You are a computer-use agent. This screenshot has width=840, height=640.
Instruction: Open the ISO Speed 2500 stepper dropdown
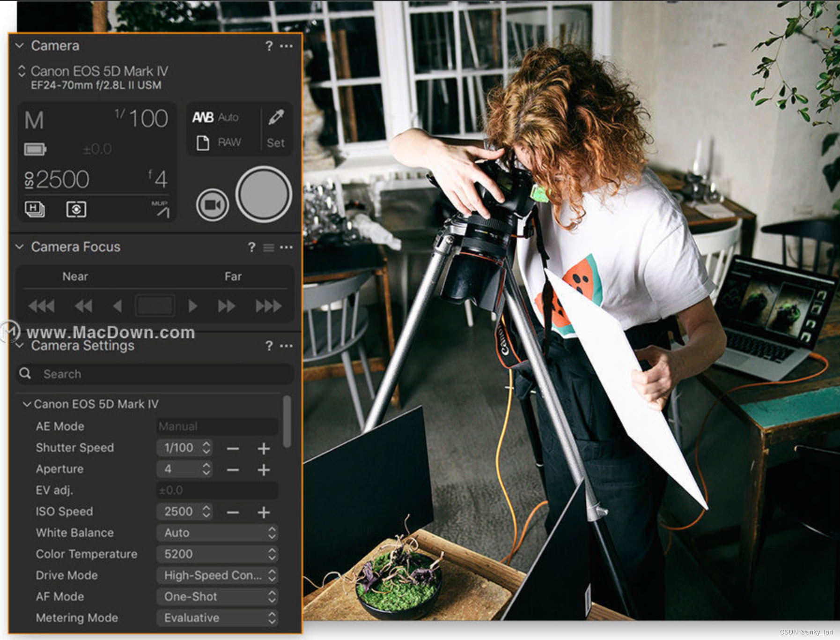pos(184,512)
